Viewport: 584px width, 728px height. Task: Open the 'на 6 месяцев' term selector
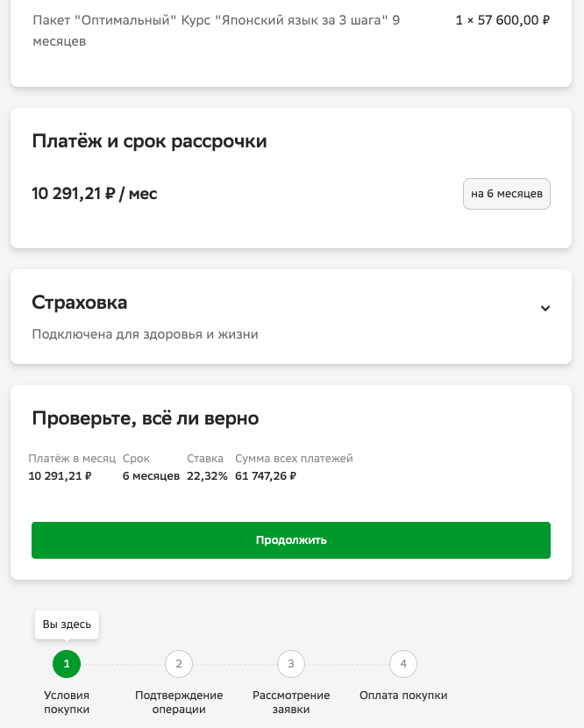pos(506,194)
